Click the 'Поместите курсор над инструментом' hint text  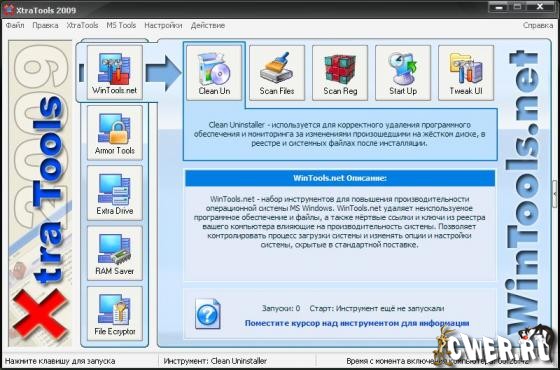[x=357, y=323]
